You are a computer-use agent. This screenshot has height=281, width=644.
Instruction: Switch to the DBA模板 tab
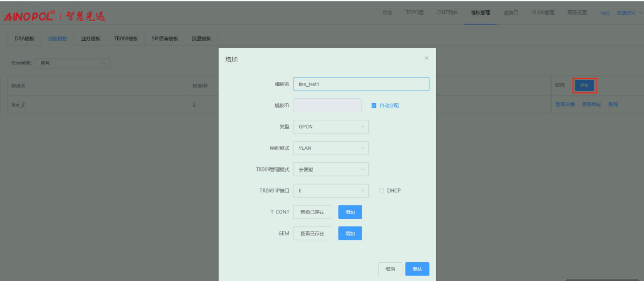(24, 39)
